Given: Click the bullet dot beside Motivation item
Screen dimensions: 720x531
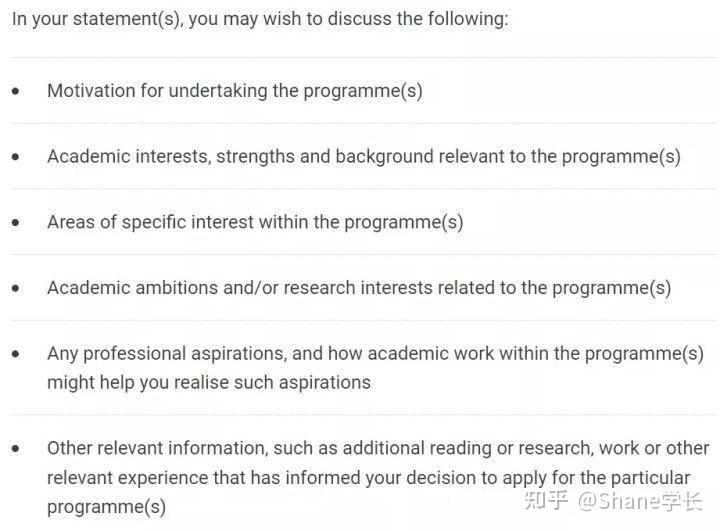Looking at the screenshot, I should click(16, 91).
